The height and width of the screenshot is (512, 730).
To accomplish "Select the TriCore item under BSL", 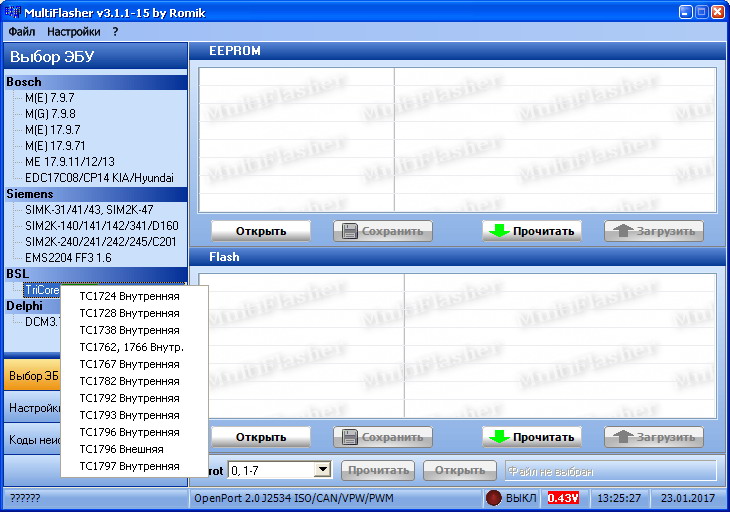I will pyautogui.click(x=42, y=290).
